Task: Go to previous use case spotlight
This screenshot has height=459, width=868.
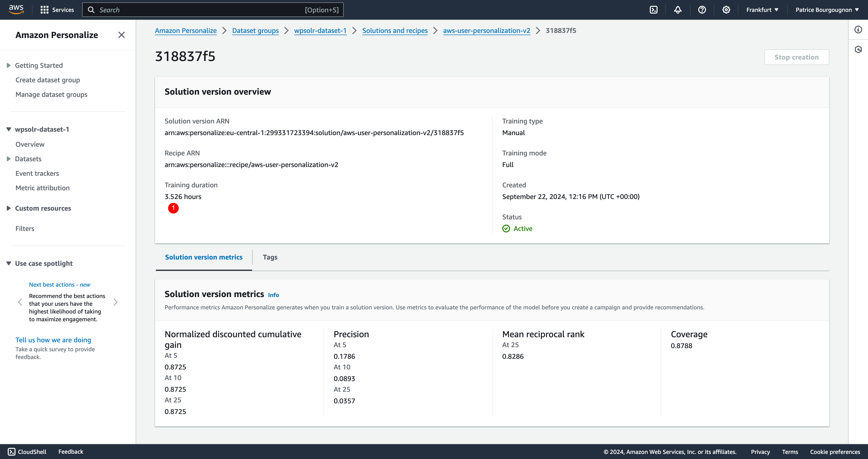Action: [20, 302]
